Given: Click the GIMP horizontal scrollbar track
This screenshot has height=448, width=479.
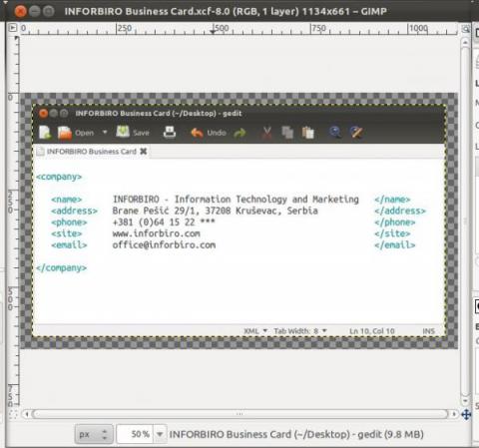Looking at the screenshot, I should pos(240,414).
